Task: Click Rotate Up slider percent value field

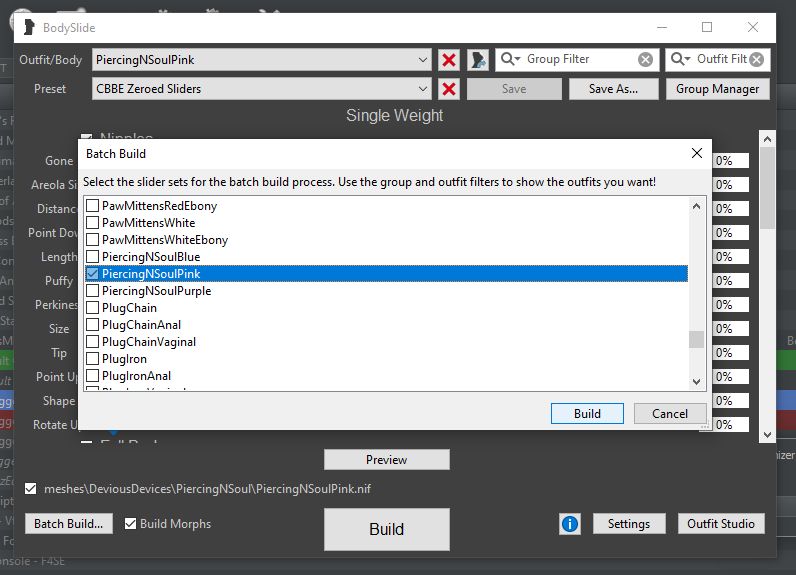Action: 731,425
